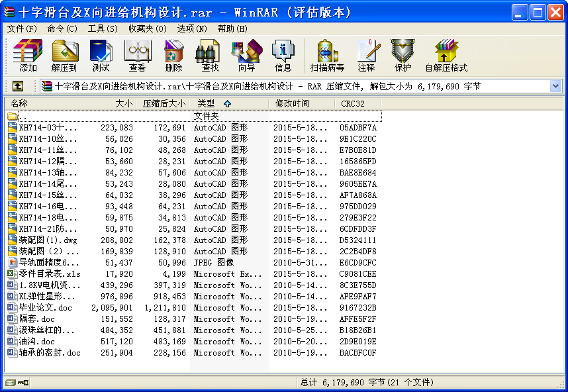Screen dimensions: 568x392
Task: Open the 工具(S) menu
Action: 103,28
